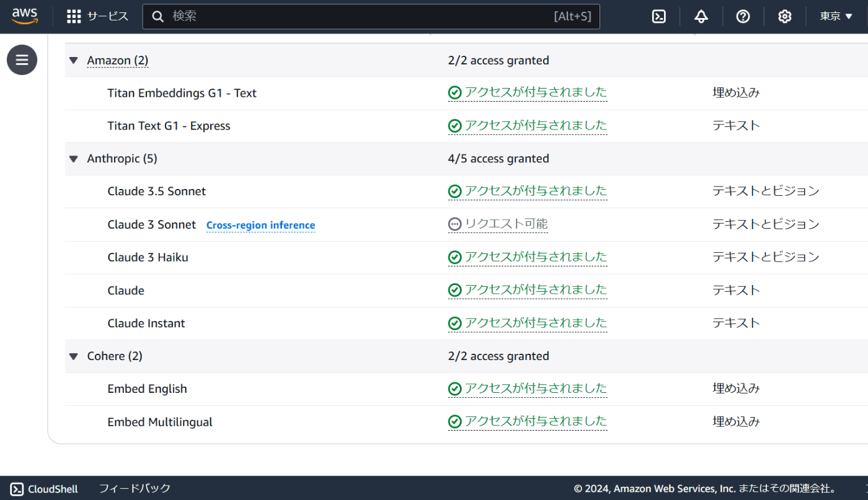
Task: Click 2/2 access granted in Amazon row
Action: (498, 61)
